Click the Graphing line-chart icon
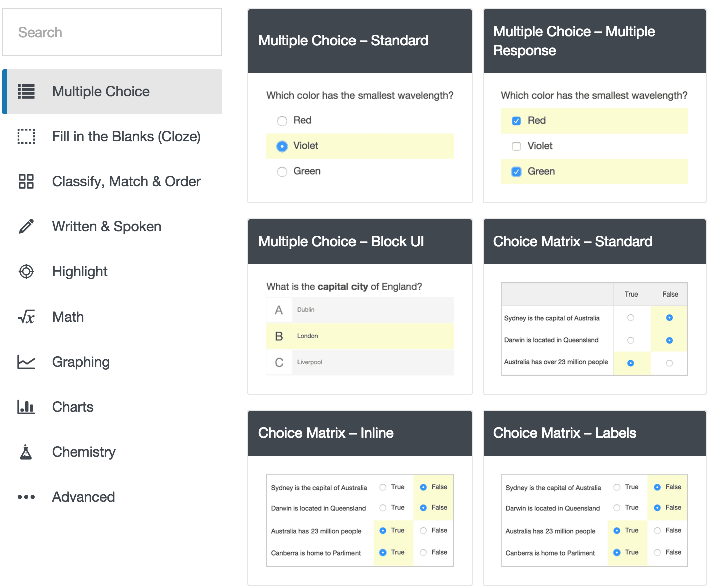The width and height of the screenshot is (709, 588). [x=26, y=362]
